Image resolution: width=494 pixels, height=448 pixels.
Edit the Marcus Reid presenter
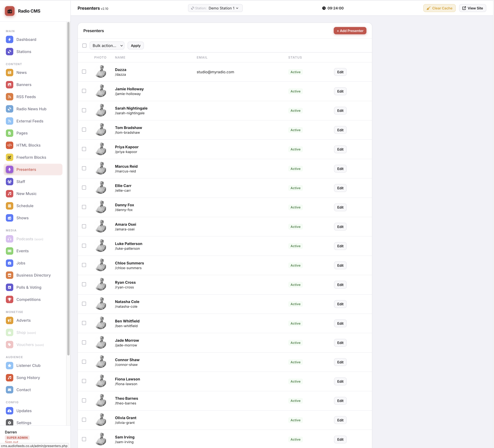pyautogui.click(x=340, y=169)
